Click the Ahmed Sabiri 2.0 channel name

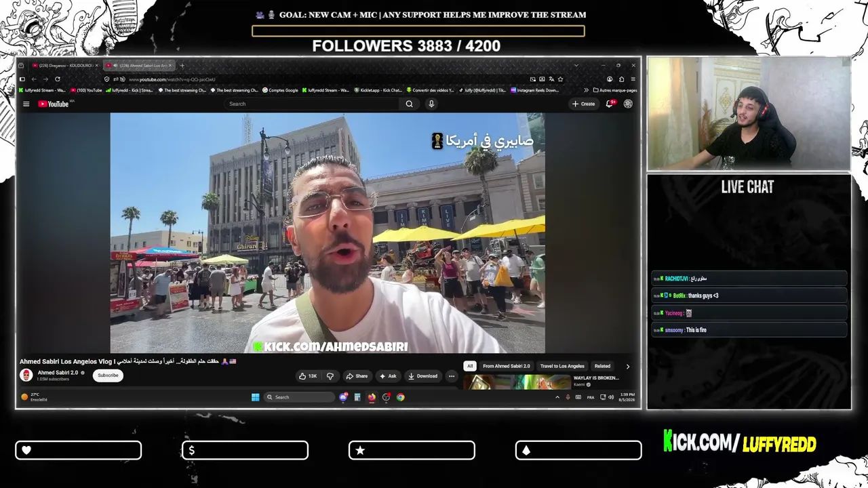[58, 372]
